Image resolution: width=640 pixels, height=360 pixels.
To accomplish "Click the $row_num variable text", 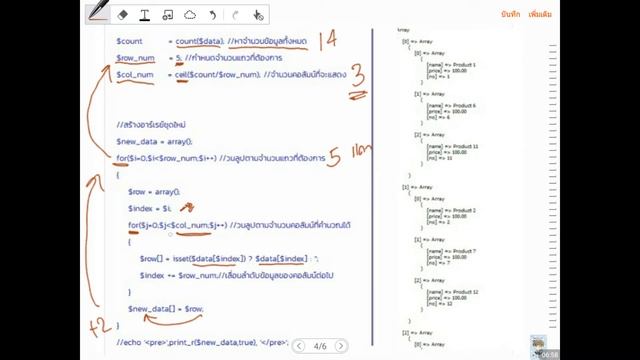I will tap(135, 58).
